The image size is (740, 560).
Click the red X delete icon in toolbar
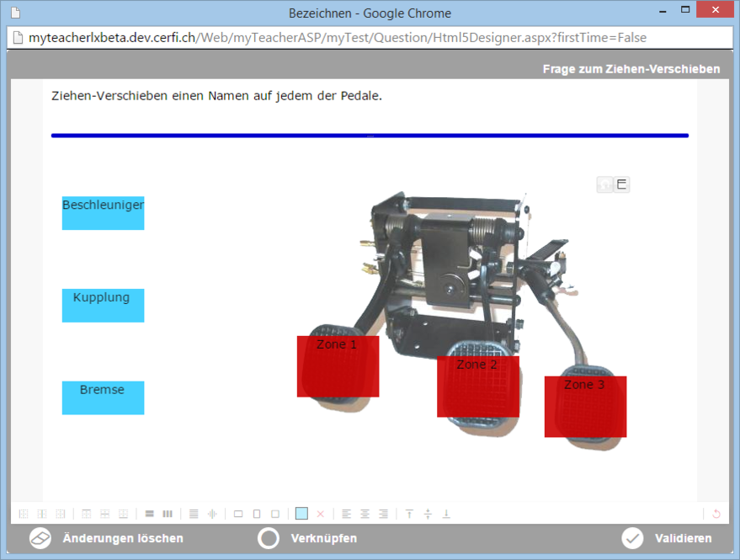click(x=320, y=514)
